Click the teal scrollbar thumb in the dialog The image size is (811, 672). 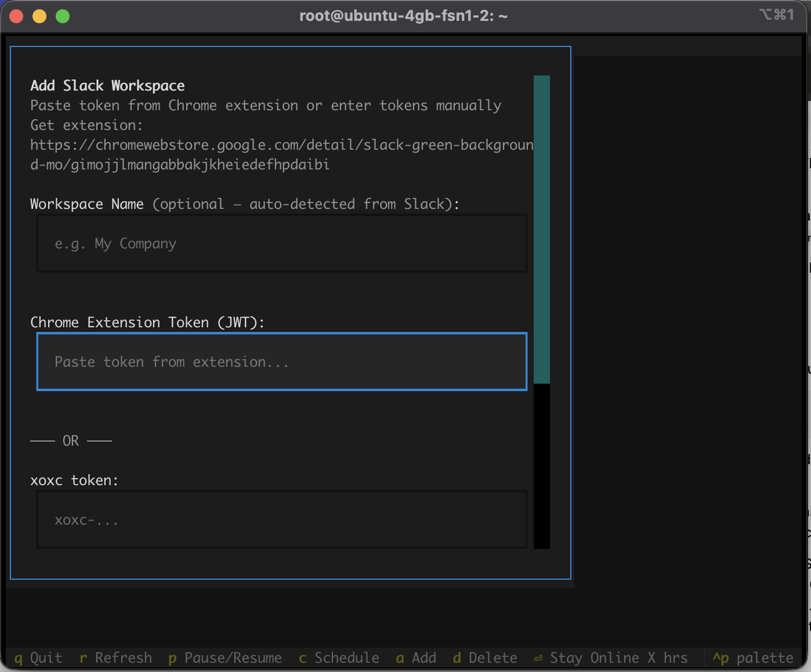tap(542, 229)
